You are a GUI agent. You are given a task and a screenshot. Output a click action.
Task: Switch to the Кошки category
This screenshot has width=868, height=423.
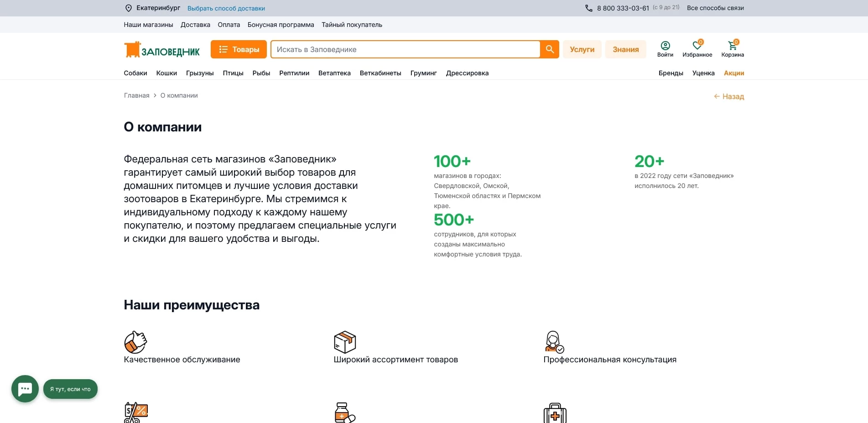click(x=166, y=73)
